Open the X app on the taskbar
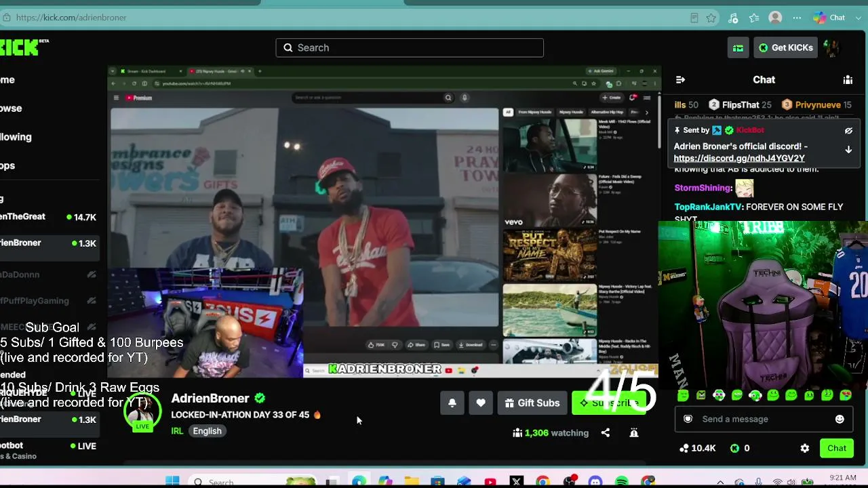The height and width of the screenshot is (488, 868). [x=517, y=481]
